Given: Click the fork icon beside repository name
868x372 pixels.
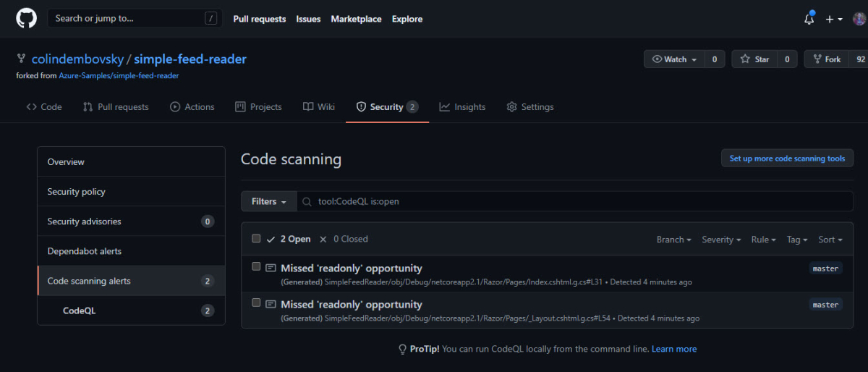Looking at the screenshot, I should click(x=21, y=59).
